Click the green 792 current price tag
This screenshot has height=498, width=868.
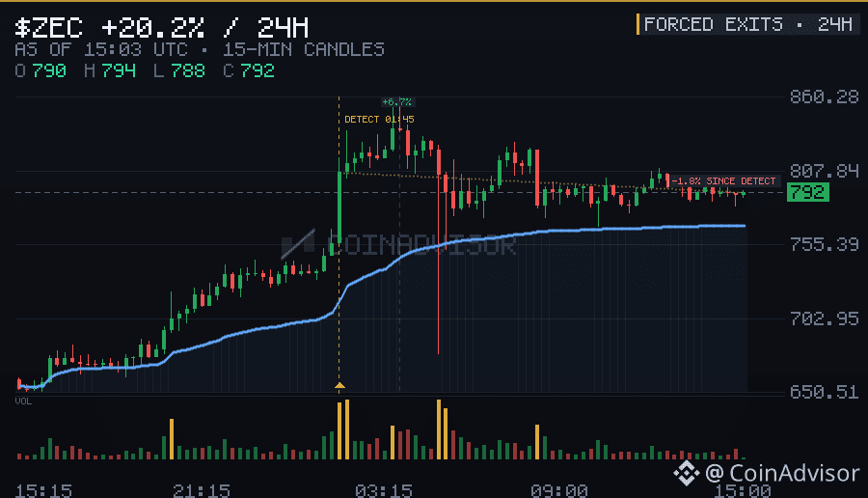(808, 192)
